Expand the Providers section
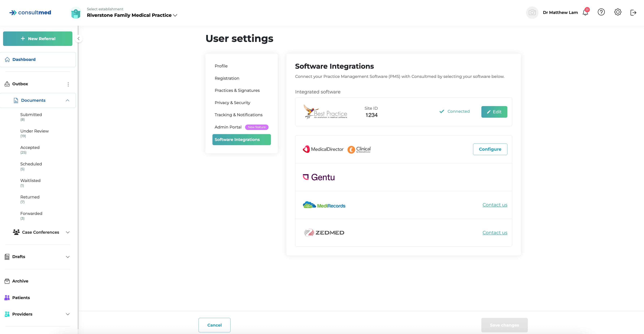This screenshot has width=644, height=334. [68, 314]
